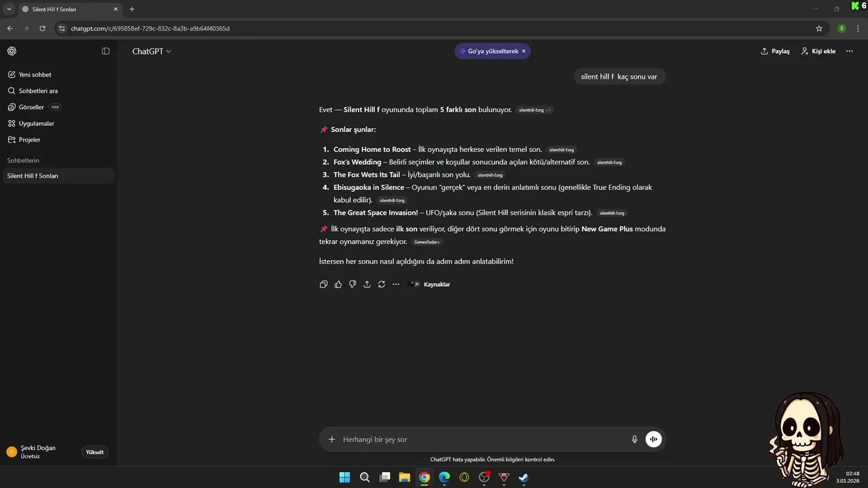
Task: Click the 'Sonlar şunlar:' heading
Action: coord(353,129)
